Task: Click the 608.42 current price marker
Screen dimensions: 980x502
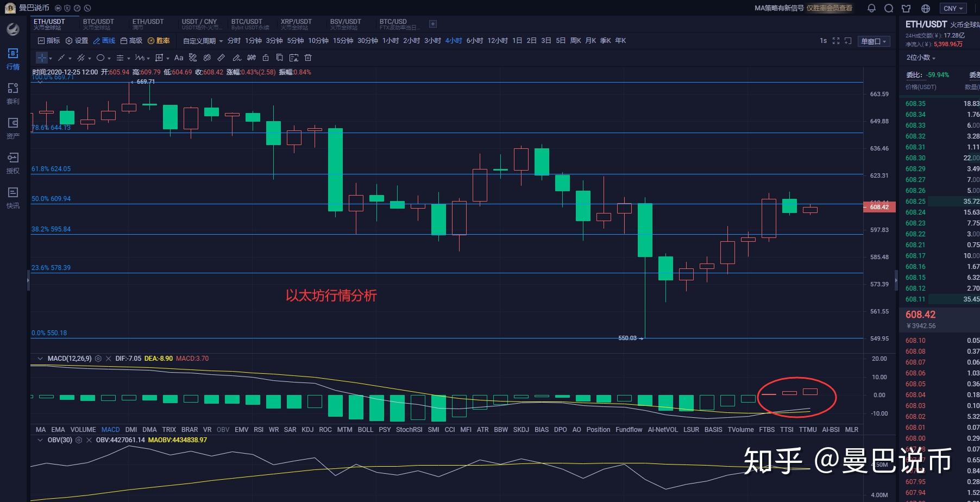Action: (x=879, y=207)
